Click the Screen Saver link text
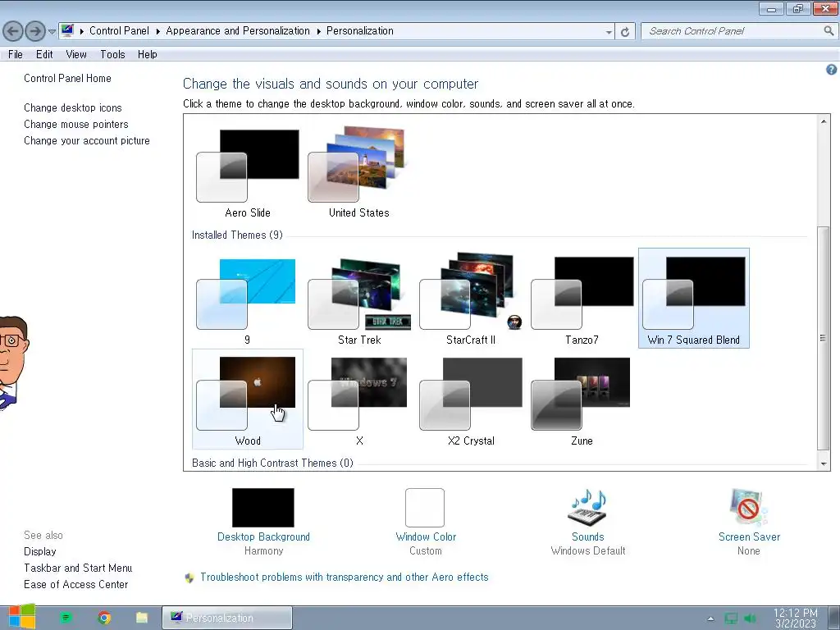840x630 pixels. pyautogui.click(x=749, y=536)
